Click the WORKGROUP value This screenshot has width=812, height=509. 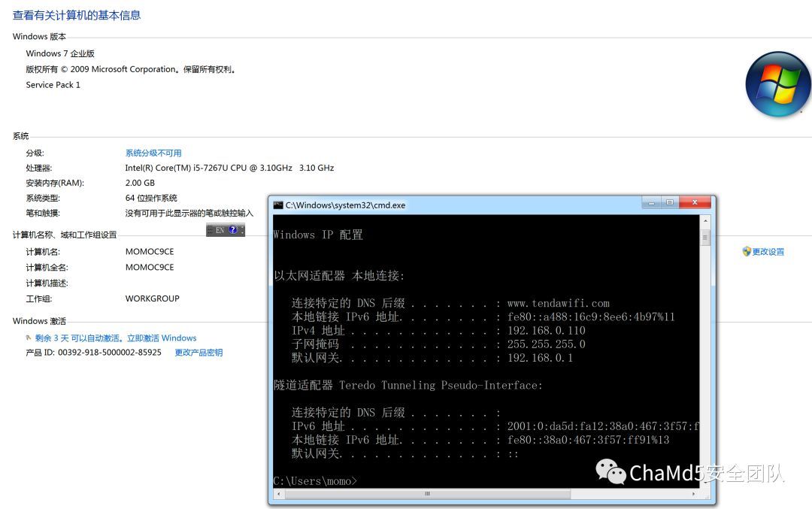pos(152,298)
